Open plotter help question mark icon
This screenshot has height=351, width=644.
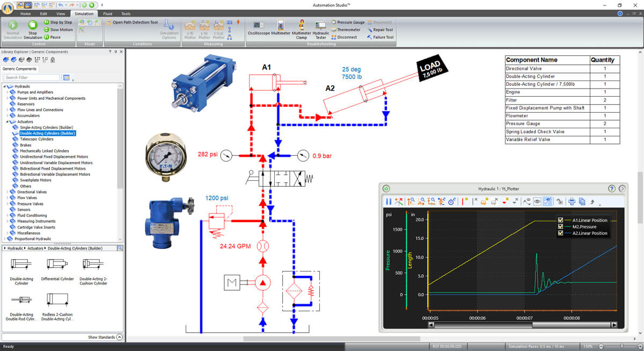pyautogui.click(x=611, y=188)
